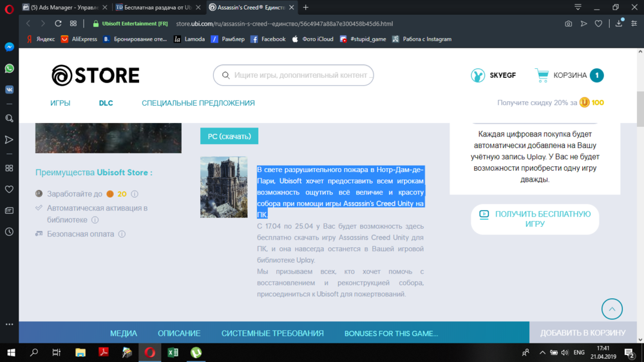The height and width of the screenshot is (362, 644).
Task: Open the downloads icon
Action: coord(619,23)
